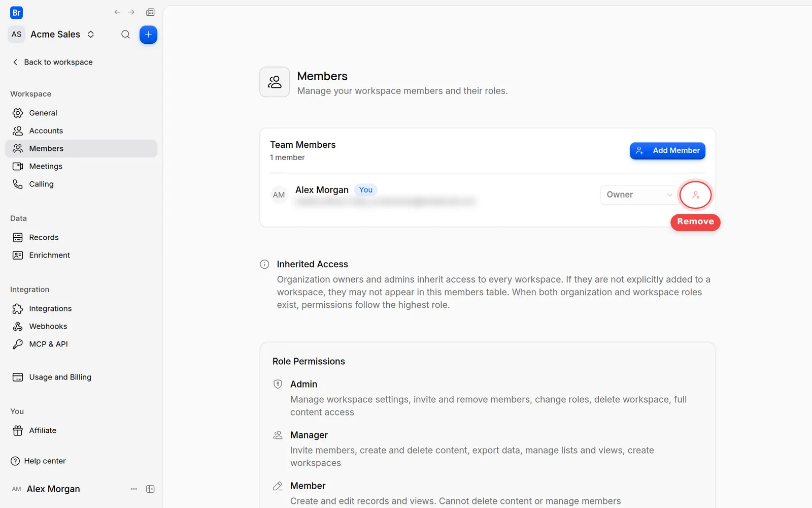
Task: Click the MCP & API key icon
Action: [18, 344]
